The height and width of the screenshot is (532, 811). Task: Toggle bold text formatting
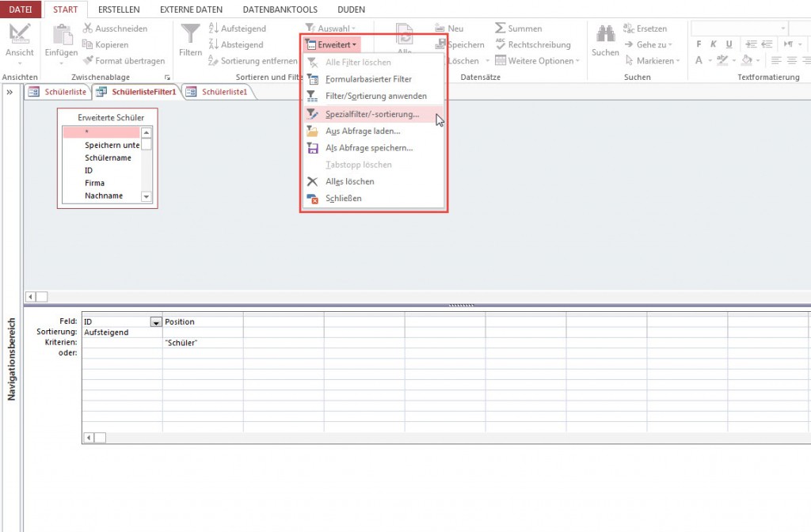699,44
